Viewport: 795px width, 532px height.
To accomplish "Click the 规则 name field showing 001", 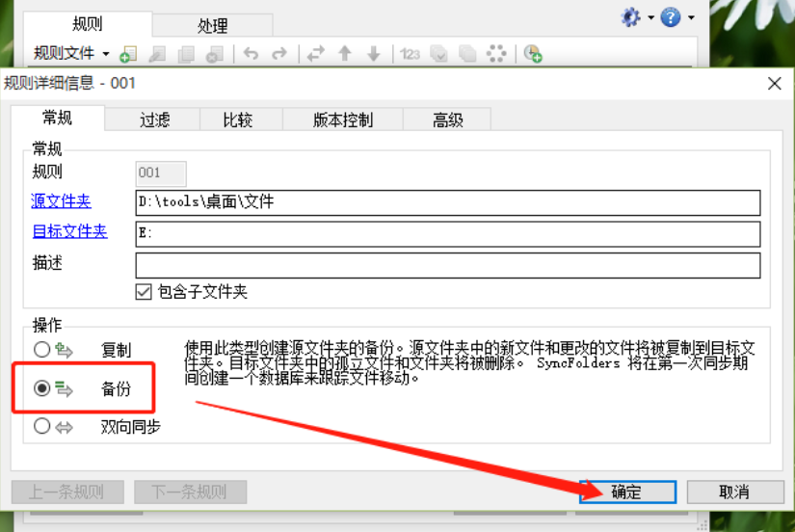I will (x=161, y=173).
